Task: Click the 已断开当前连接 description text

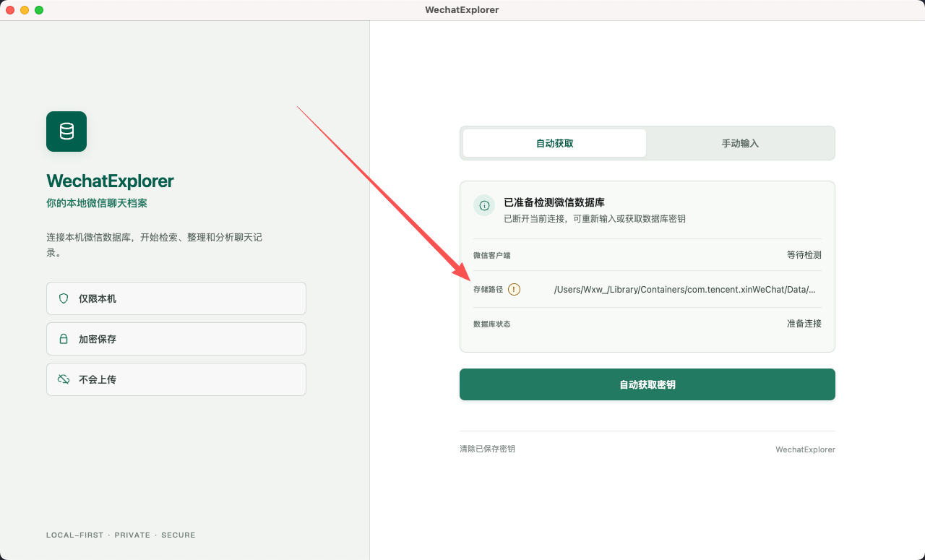Action: point(595,218)
